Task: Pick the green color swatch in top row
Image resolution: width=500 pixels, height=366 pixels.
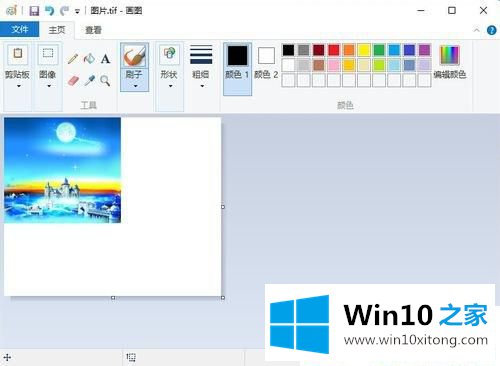Action: (379, 50)
